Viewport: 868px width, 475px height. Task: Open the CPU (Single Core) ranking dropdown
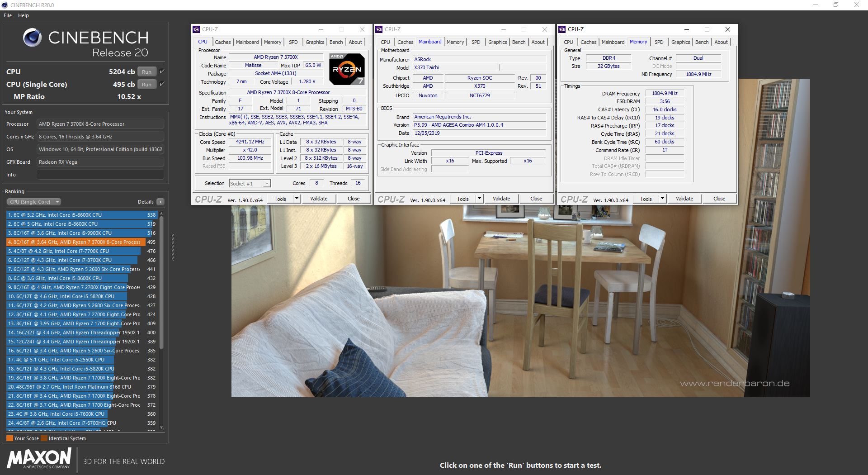tap(34, 202)
